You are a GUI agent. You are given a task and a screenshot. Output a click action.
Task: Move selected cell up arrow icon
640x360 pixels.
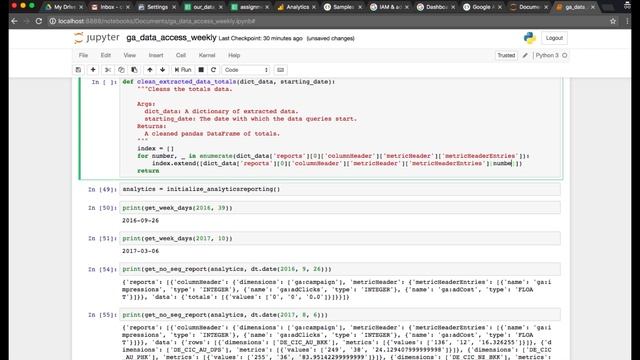click(150, 70)
